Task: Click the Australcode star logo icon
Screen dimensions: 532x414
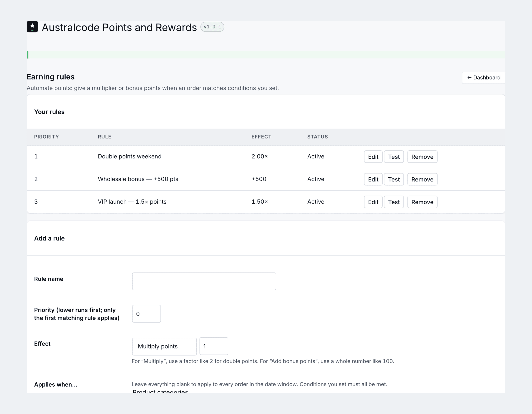Action: [32, 27]
